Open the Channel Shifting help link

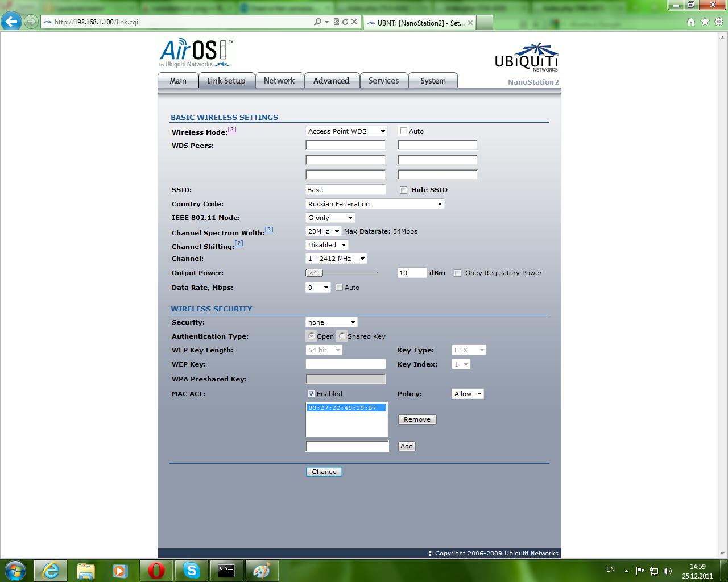coord(239,243)
